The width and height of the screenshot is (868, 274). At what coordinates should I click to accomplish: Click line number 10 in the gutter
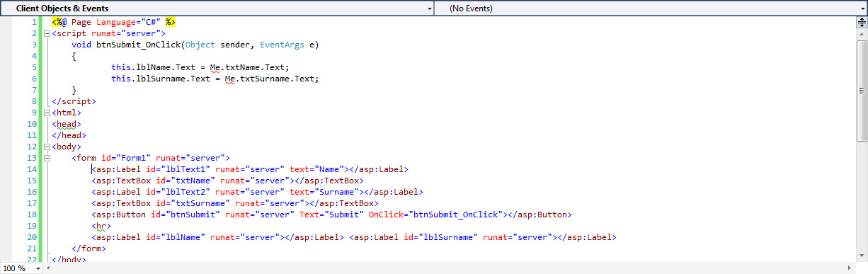32,124
